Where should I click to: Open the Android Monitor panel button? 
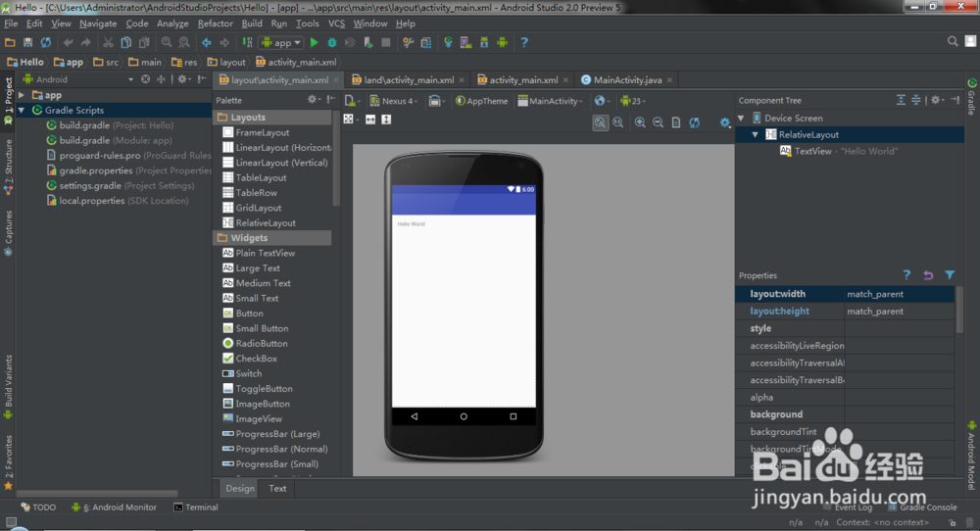coord(114,507)
